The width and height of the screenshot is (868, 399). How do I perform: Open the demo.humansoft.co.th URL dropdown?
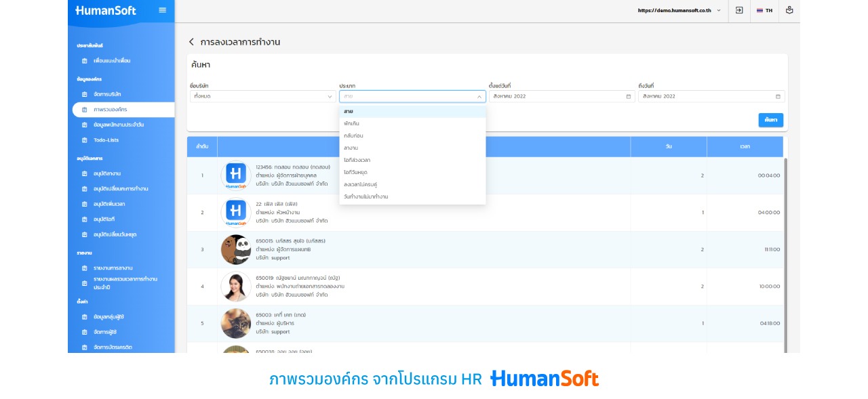click(x=679, y=10)
